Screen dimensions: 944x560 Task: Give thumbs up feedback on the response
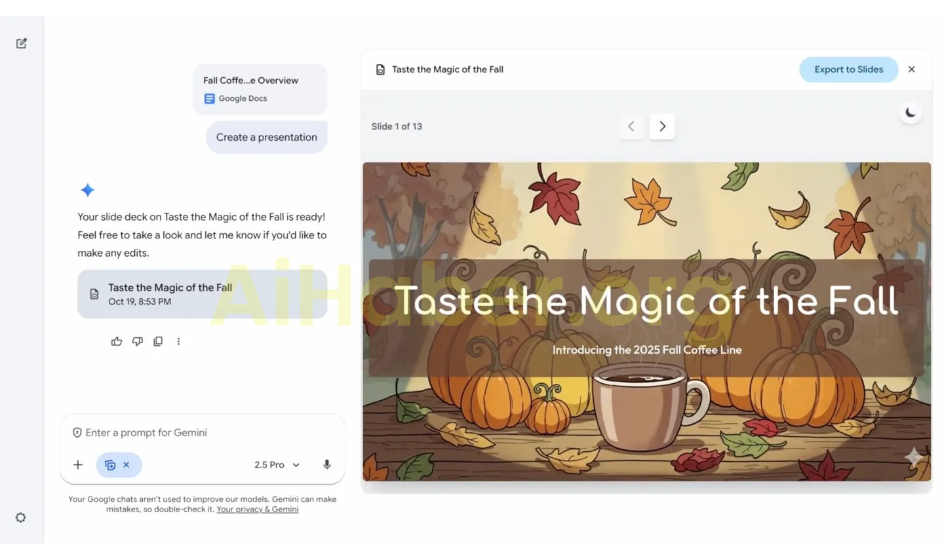point(117,341)
